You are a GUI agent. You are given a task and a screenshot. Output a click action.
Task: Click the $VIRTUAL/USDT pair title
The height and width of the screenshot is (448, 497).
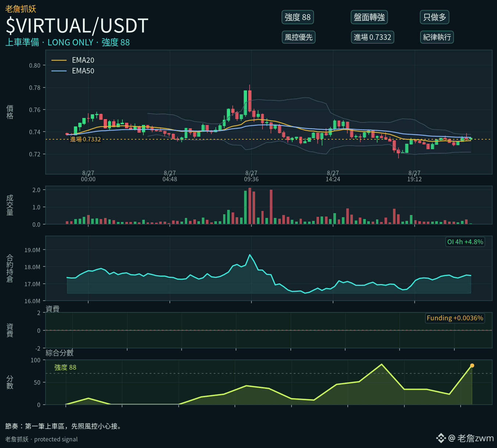(x=77, y=26)
